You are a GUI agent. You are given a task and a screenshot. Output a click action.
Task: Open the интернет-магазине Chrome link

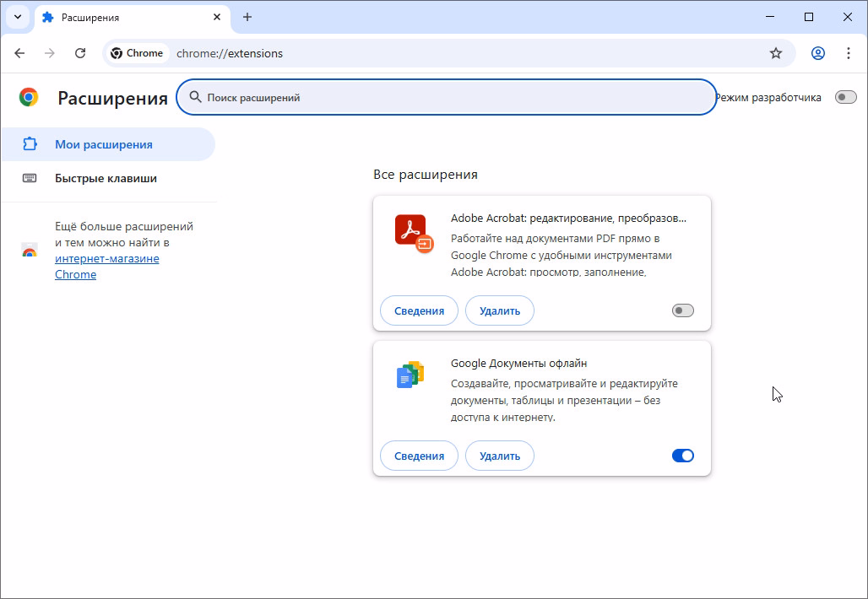coord(106,259)
